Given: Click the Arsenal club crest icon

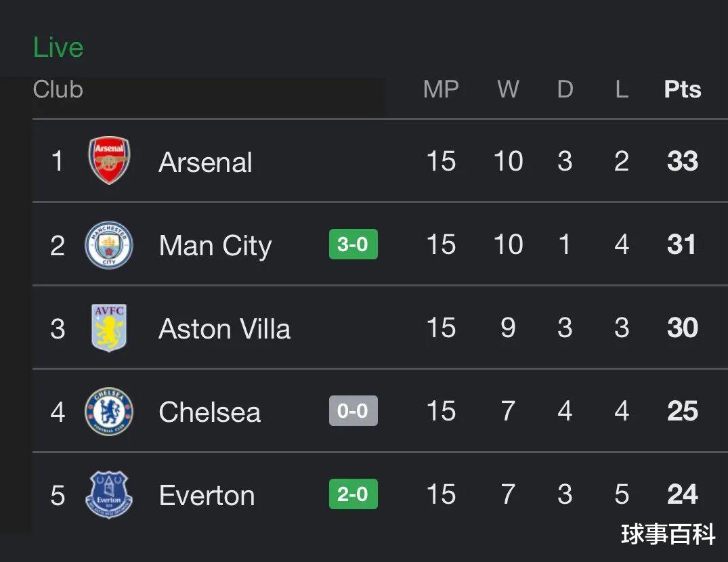Looking at the screenshot, I should (109, 161).
